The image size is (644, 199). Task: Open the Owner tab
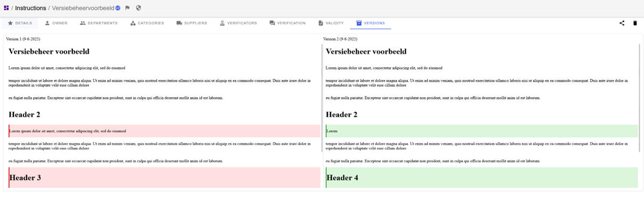click(x=56, y=23)
